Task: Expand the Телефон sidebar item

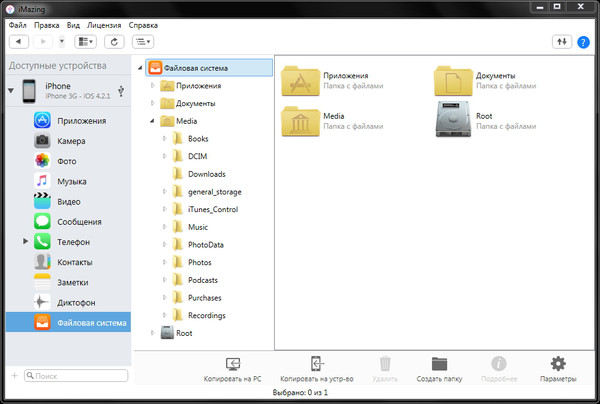Action: click(x=26, y=242)
